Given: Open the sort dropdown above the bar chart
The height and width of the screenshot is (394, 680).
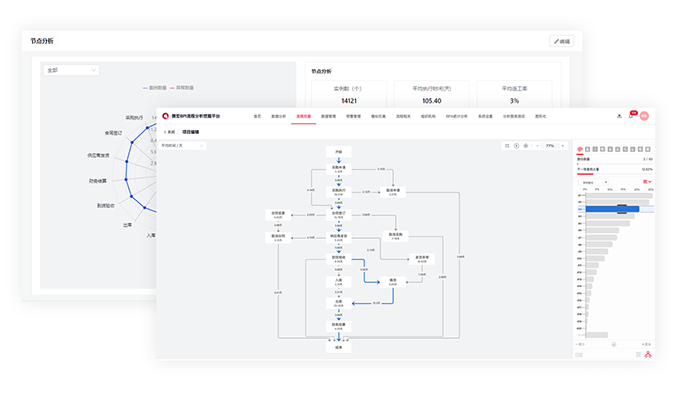Looking at the screenshot, I should coord(593,182).
